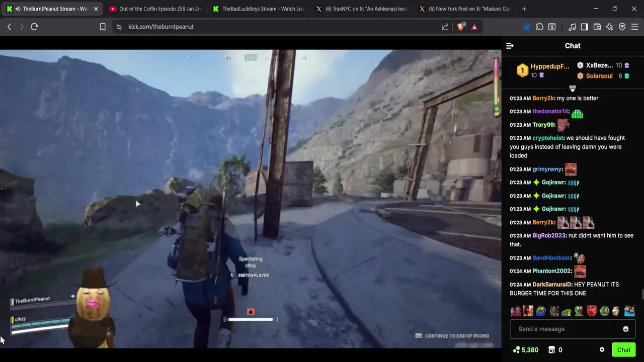This screenshot has width=644, height=362.
Task: Open XxBeze... second place gifter entry
Action: tap(603, 65)
